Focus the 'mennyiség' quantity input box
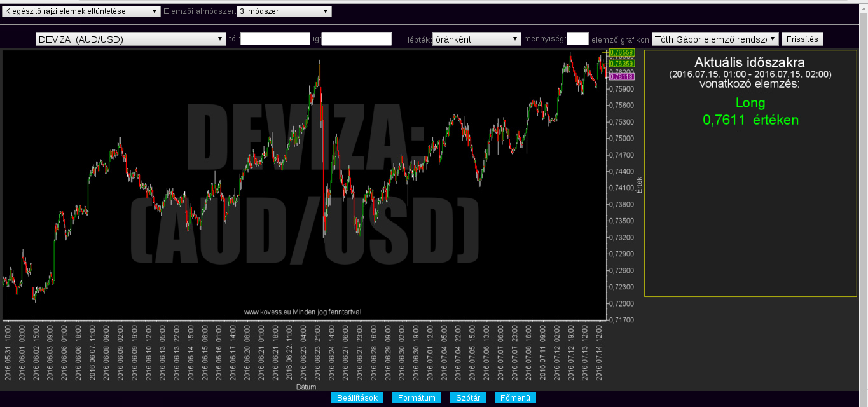The image size is (868, 407). pyautogui.click(x=577, y=39)
